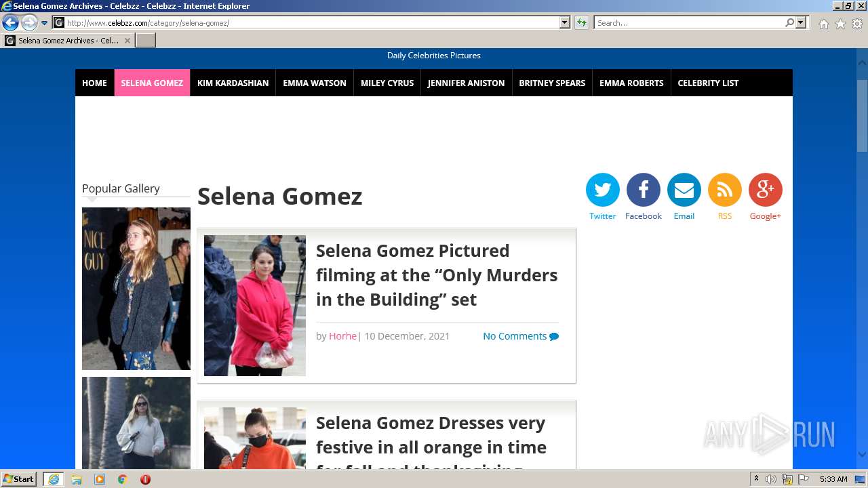
Task: Open the media player taskbar icon
Action: (100, 479)
